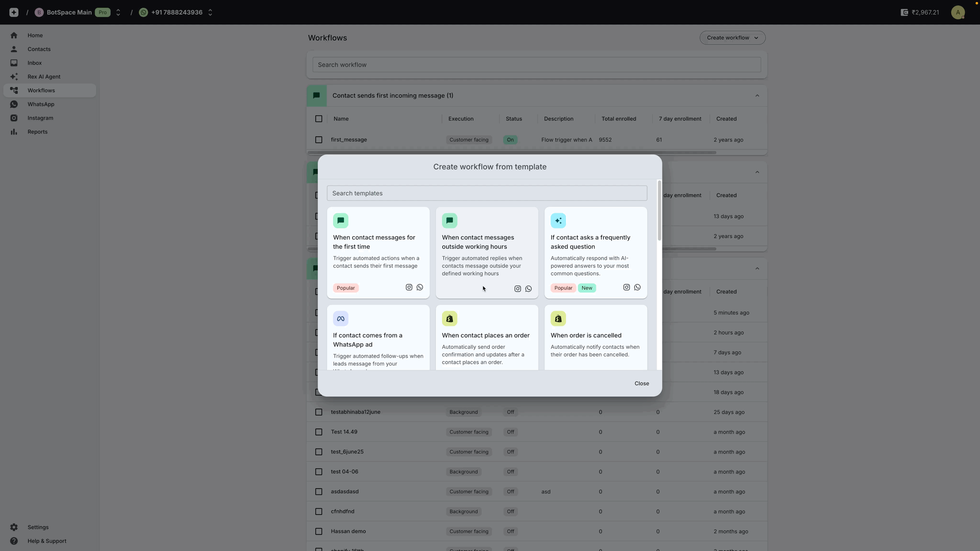
Task: Check the test_6june25 row checkbox
Action: [318, 452]
